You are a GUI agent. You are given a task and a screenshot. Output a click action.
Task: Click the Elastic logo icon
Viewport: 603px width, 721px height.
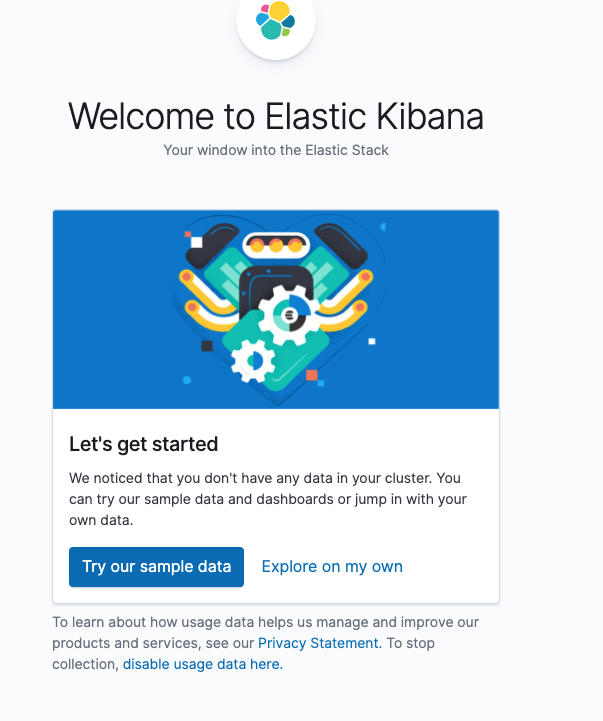point(275,20)
